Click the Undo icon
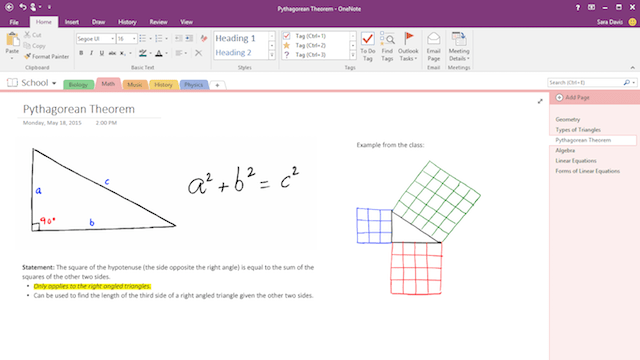The width and height of the screenshot is (640, 360). pos(22,7)
